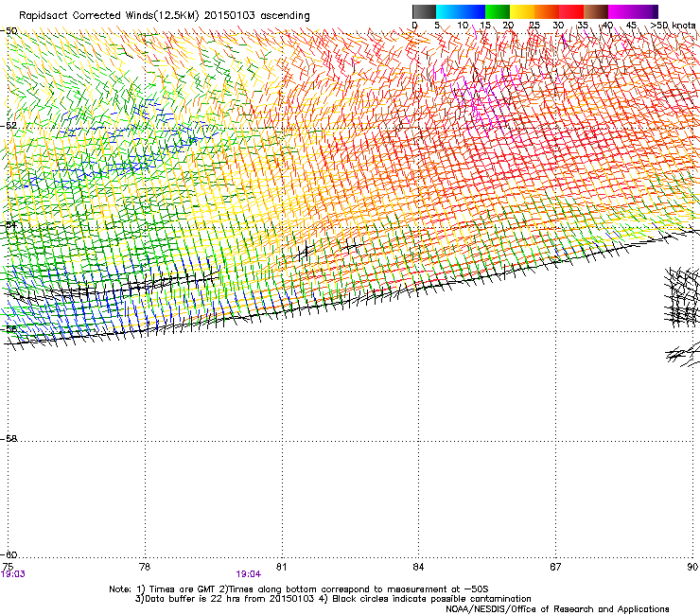Click the '87' longitude label

coord(555,567)
